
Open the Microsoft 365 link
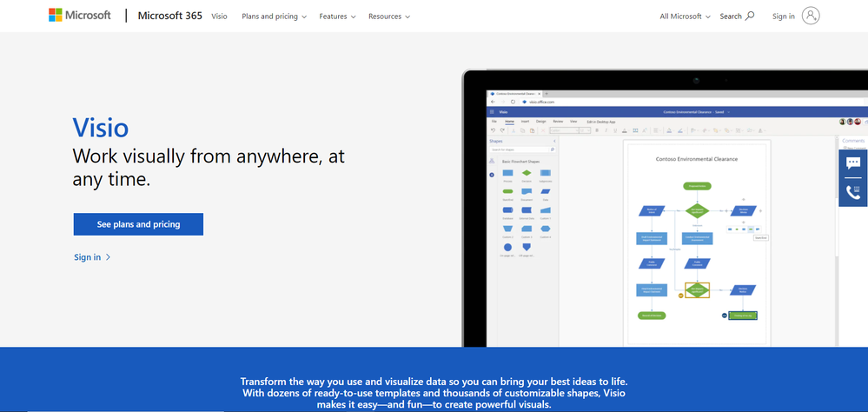pyautogui.click(x=170, y=16)
